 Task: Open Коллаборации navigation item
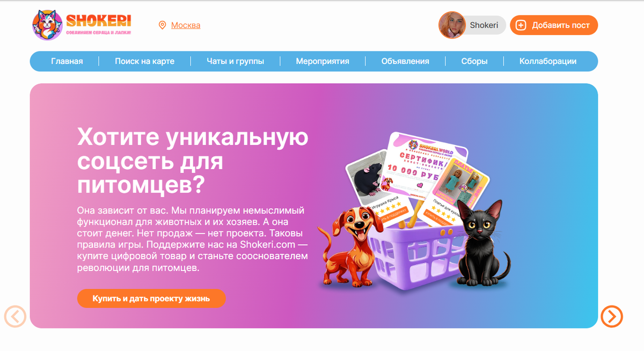click(x=548, y=61)
